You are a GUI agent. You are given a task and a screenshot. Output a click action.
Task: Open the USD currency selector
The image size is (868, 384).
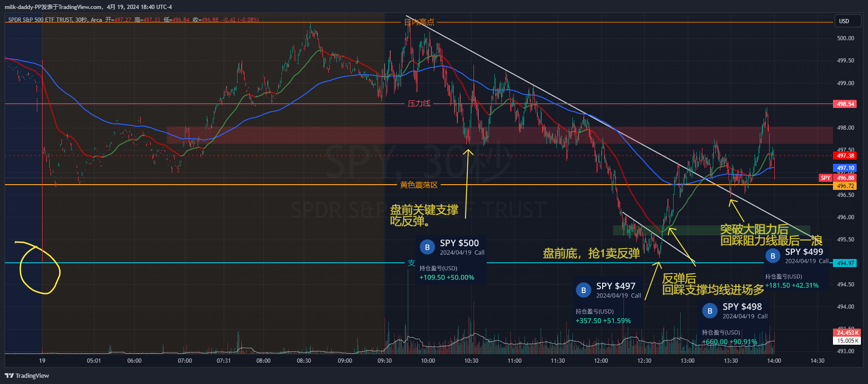tap(844, 21)
